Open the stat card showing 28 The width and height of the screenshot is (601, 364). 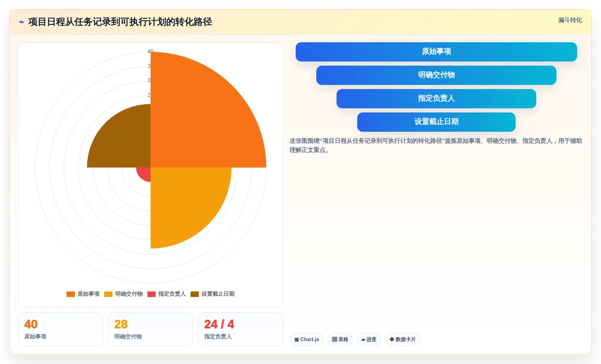[x=151, y=329]
